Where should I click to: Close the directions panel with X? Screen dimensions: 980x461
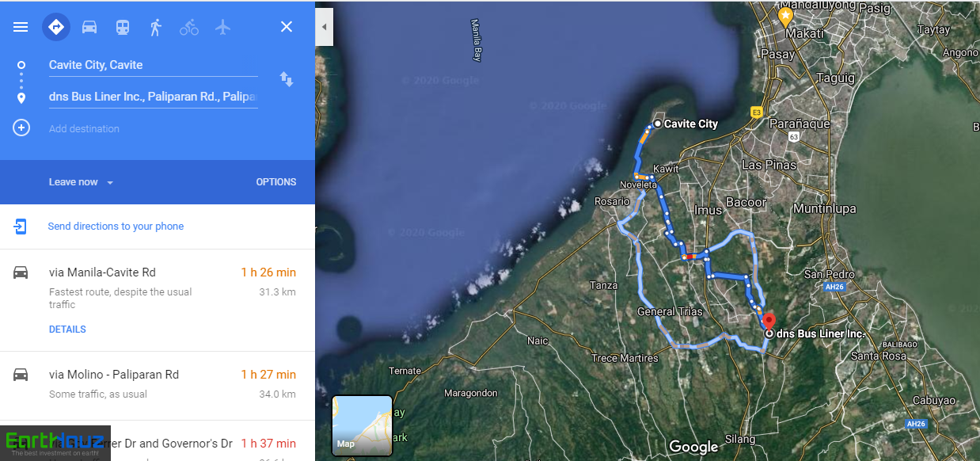pyautogui.click(x=287, y=27)
